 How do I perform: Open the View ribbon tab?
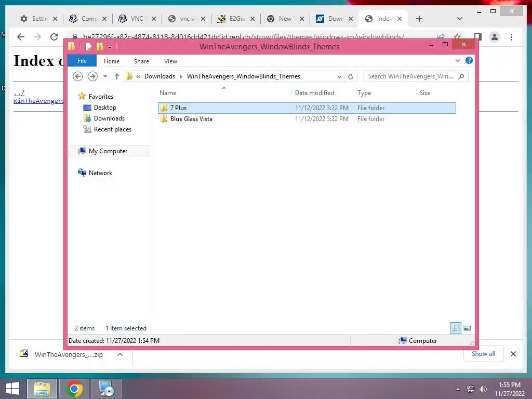[x=170, y=61]
